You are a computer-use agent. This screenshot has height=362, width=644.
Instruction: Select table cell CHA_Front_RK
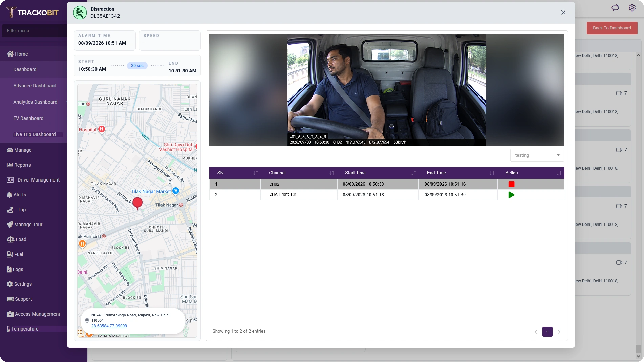coord(299,195)
